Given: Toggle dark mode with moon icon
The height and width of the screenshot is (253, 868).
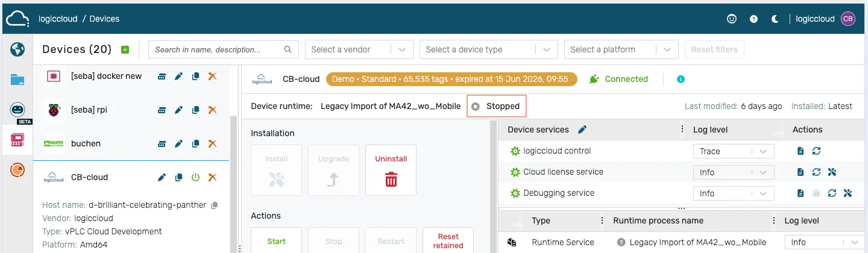Looking at the screenshot, I should pyautogui.click(x=775, y=19).
